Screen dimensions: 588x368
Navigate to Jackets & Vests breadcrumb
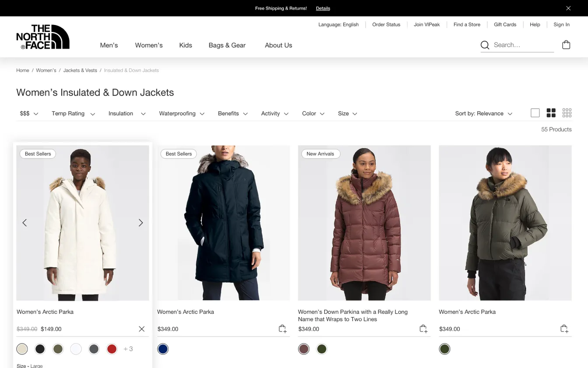80,70
